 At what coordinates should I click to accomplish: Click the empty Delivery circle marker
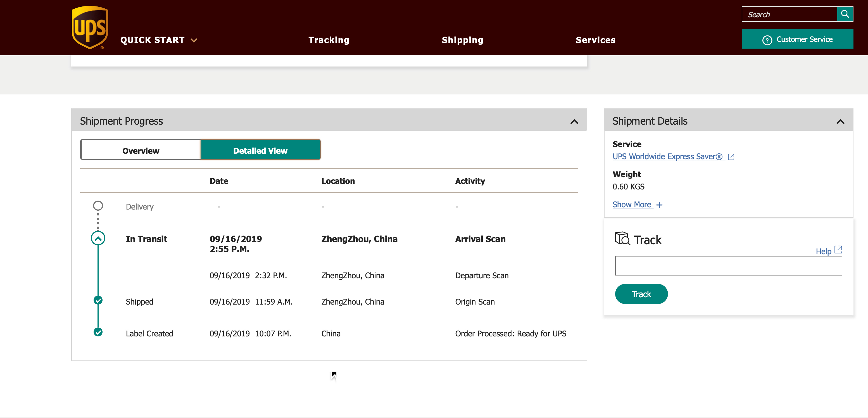[98, 206]
